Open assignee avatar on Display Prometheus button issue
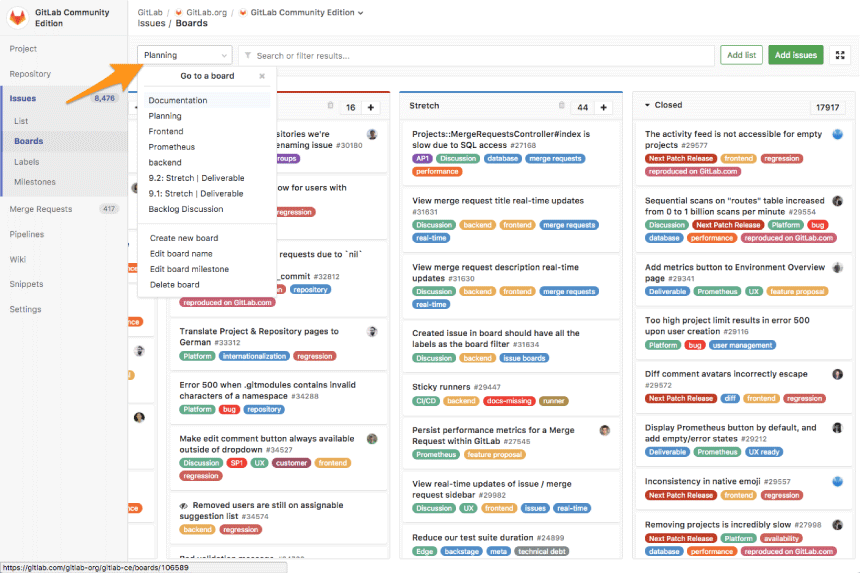Viewport: 860px width, 573px height. 838,428
